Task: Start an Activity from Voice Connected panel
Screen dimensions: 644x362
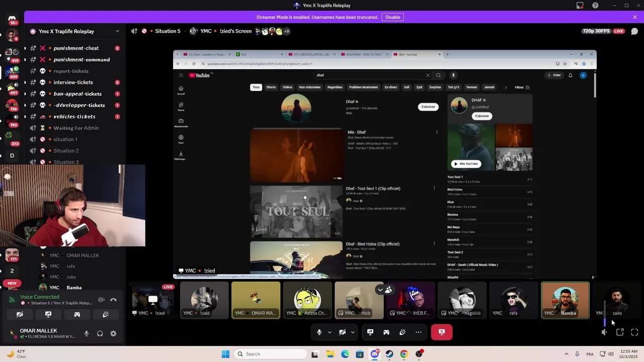Action: (x=77, y=314)
